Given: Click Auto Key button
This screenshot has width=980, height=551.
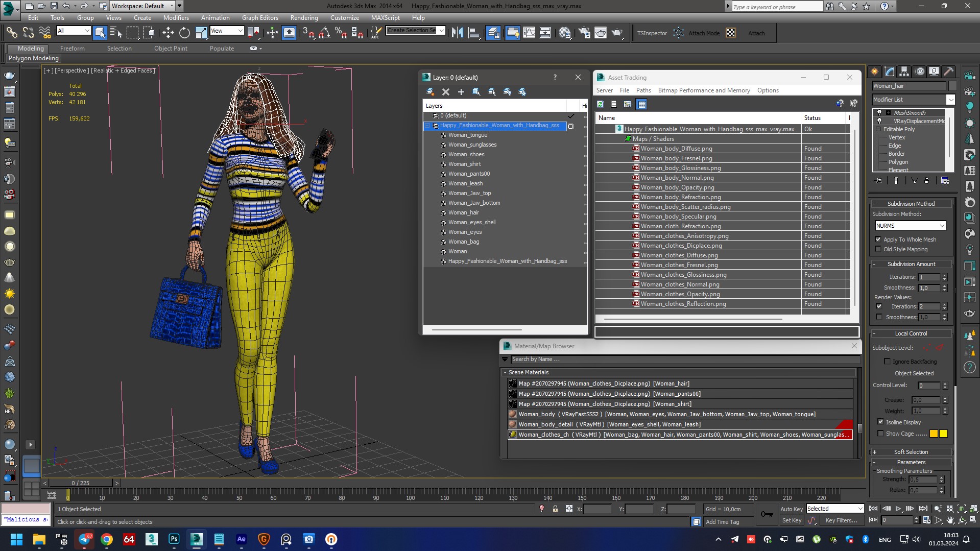Looking at the screenshot, I should (791, 509).
